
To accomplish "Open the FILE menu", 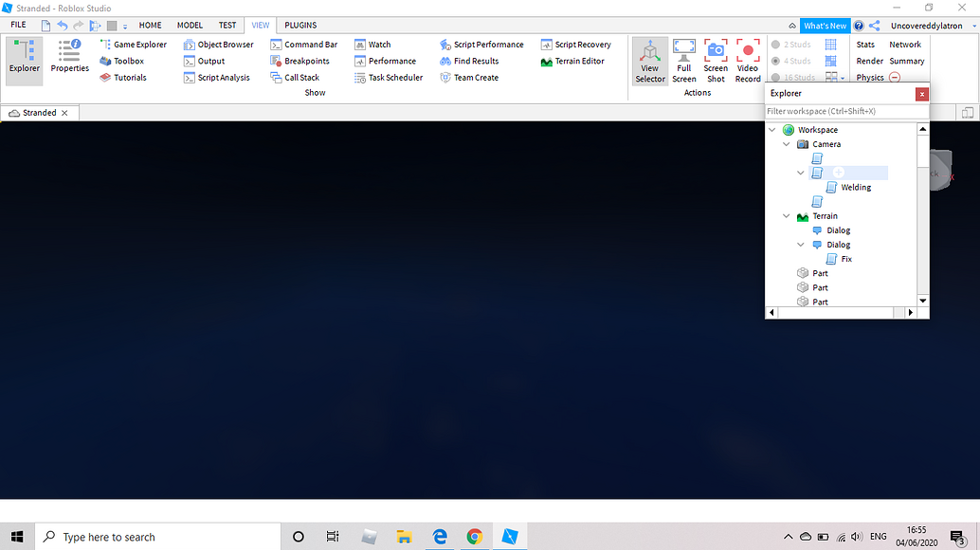I will 19,25.
